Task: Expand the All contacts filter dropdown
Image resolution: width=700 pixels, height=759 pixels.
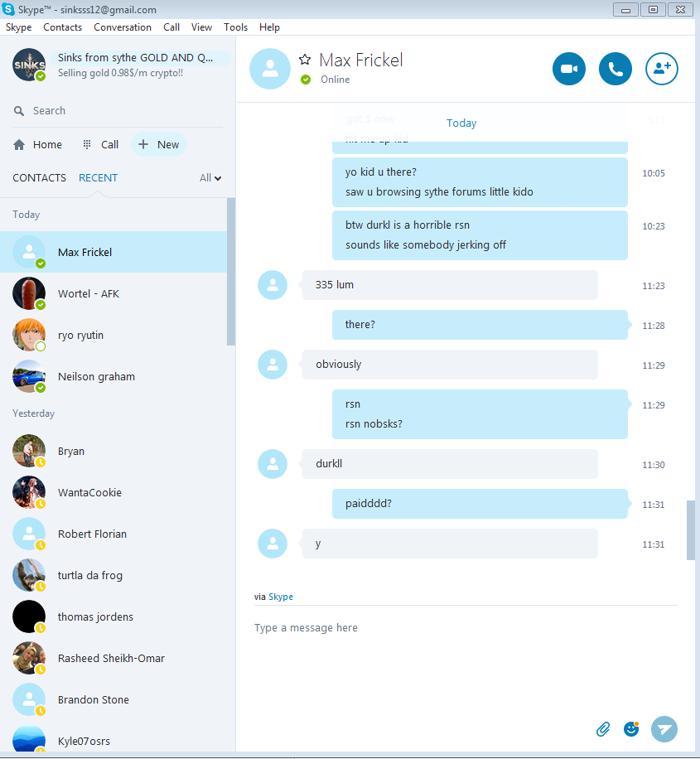Action: pos(210,178)
